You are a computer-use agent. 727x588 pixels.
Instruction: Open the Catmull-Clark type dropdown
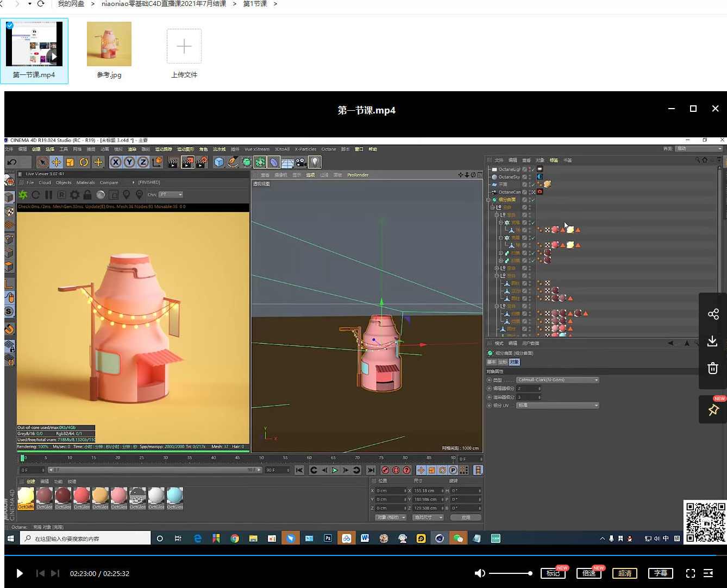[557, 380]
